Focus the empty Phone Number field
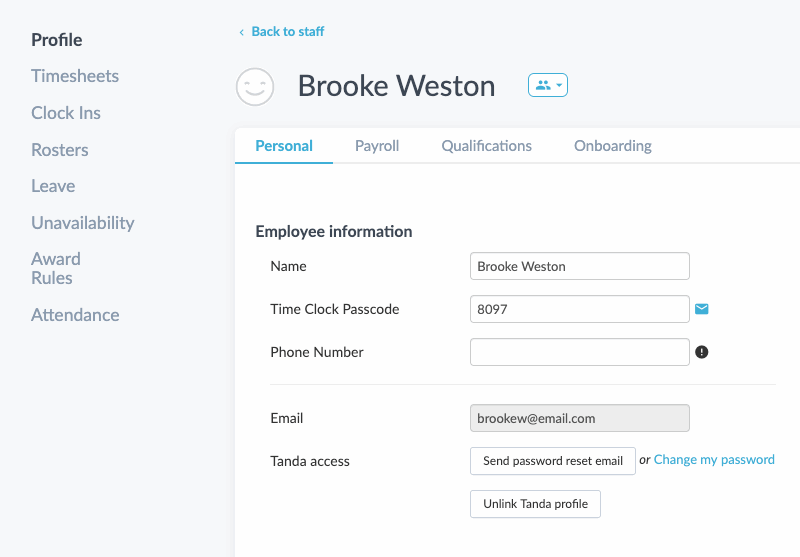Screen dimensions: 800x557 coord(580,352)
